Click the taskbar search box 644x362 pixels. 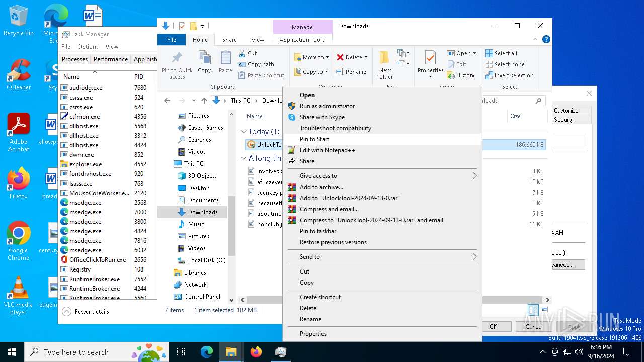coord(97,352)
